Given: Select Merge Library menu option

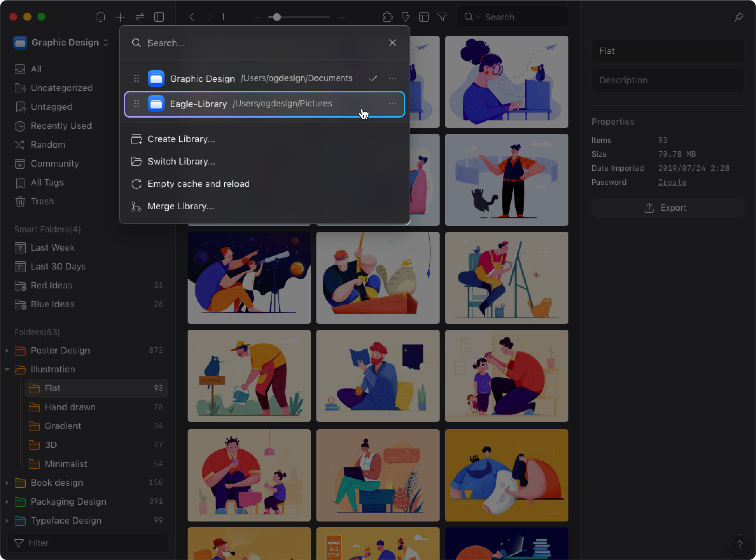Looking at the screenshot, I should [x=181, y=206].
